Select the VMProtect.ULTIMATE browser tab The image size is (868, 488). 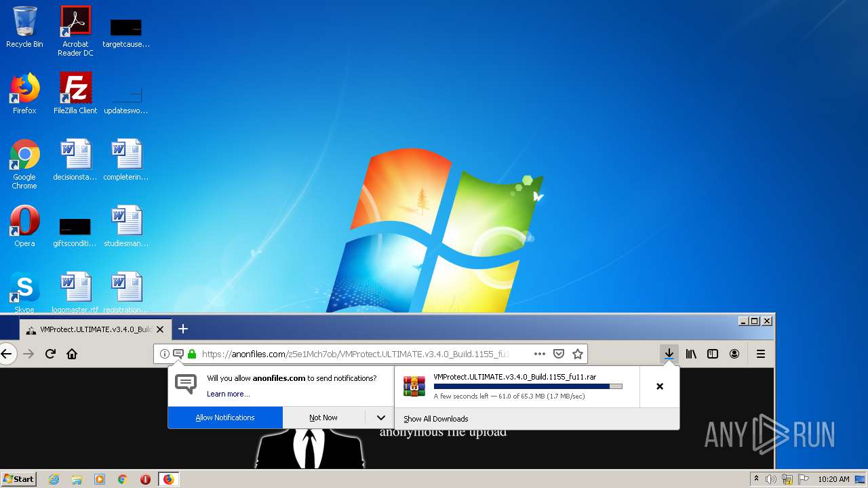(x=95, y=329)
